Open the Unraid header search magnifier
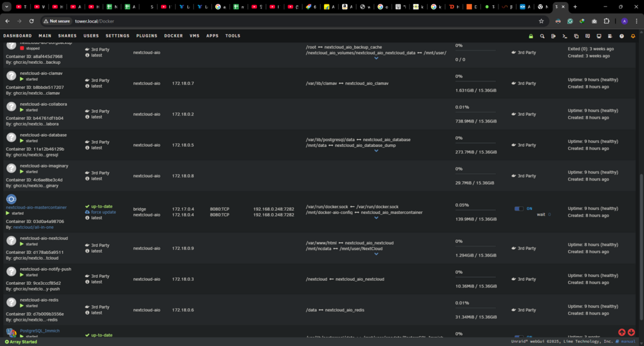 pyautogui.click(x=542, y=36)
